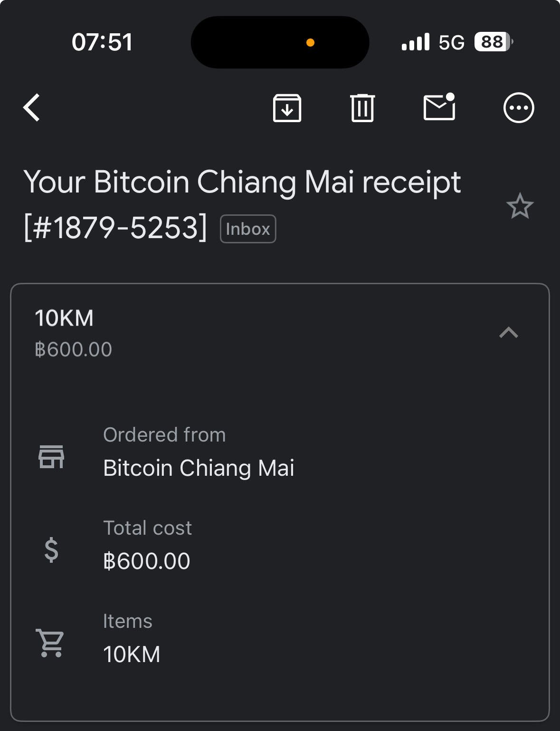Go back using the left arrow
The width and height of the screenshot is (560, 731).
(x=32, y=108)
